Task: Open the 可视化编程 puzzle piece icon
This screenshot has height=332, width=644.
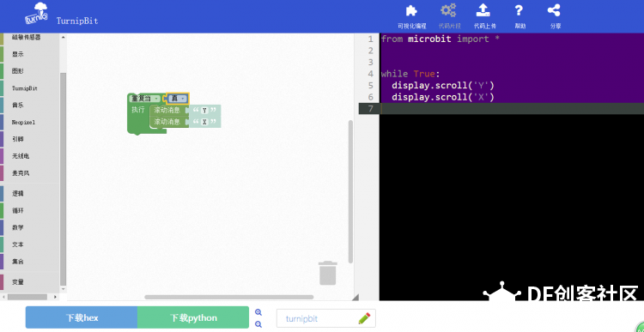Action: 411,10
